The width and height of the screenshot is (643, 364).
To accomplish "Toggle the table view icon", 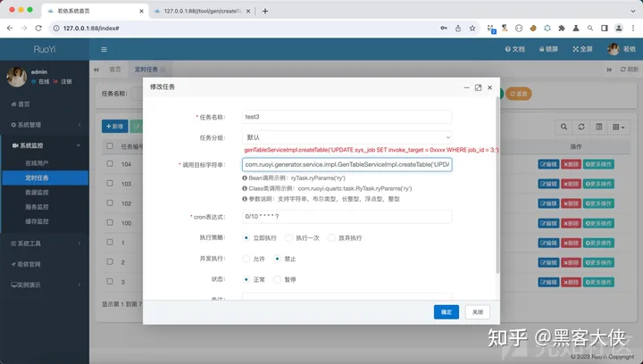I will point(598,127).
